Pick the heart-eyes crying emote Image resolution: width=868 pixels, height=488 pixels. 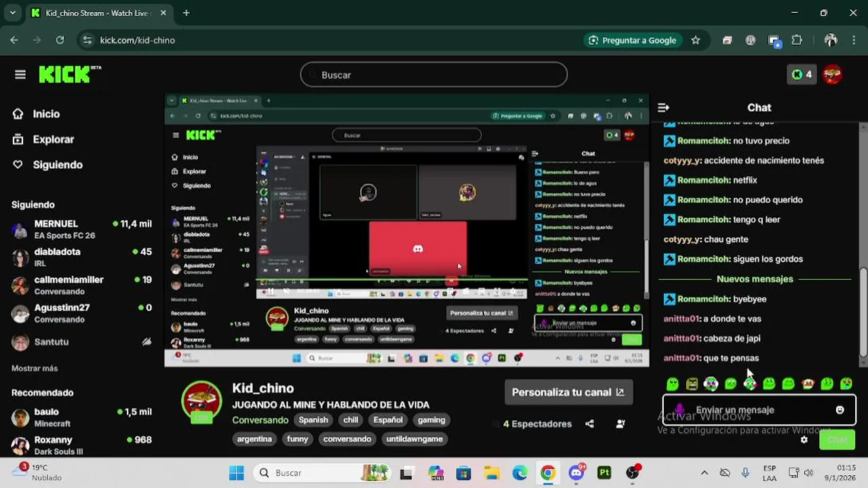pyautogui.click(x=846, y=384)
